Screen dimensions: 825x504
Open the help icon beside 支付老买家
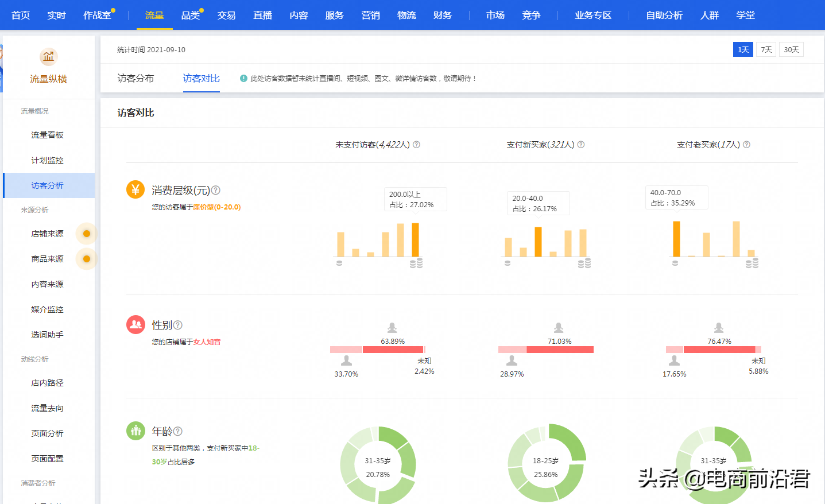click(746, 145)
